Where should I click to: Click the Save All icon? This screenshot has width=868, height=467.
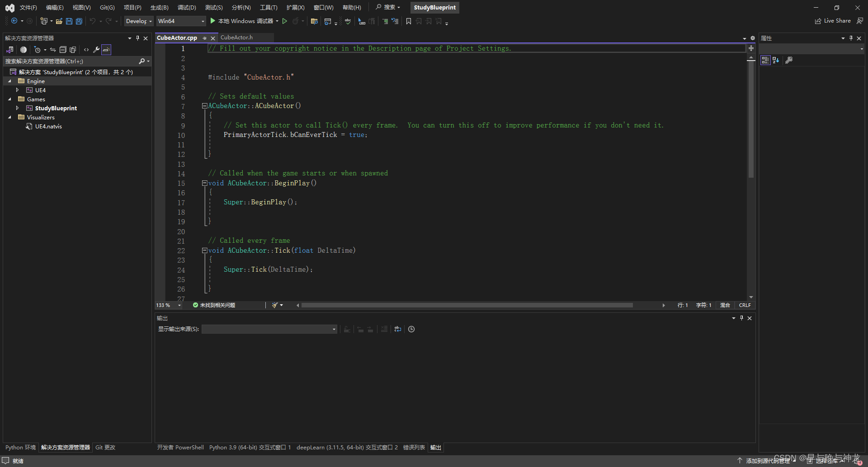79,21
